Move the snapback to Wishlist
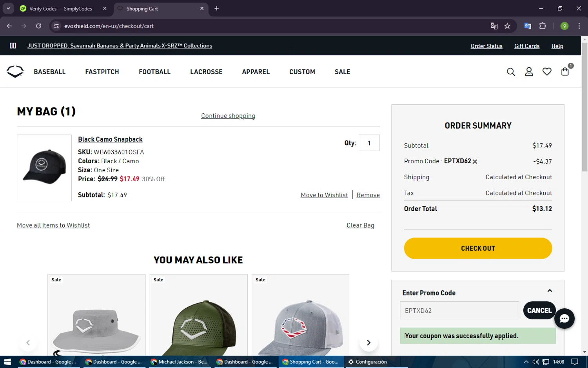The height and width of the screenshot is (368, 588). coord(324,195)
